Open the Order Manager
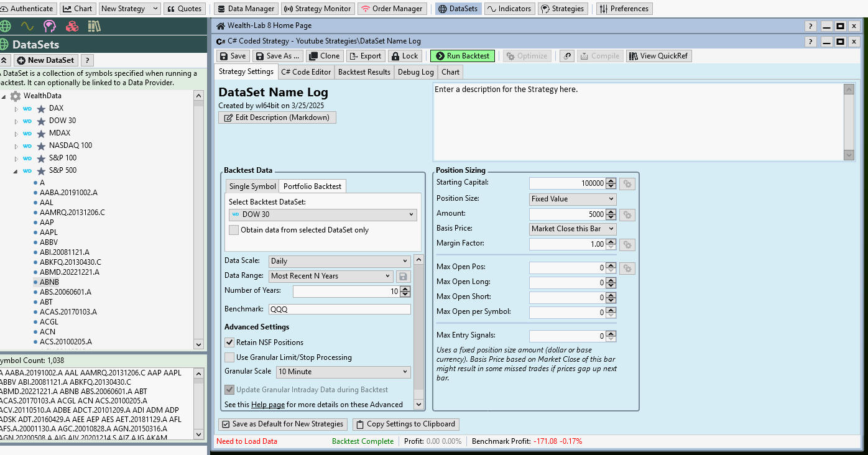Viewport: 868px width, 455px height. click(392, 9)
